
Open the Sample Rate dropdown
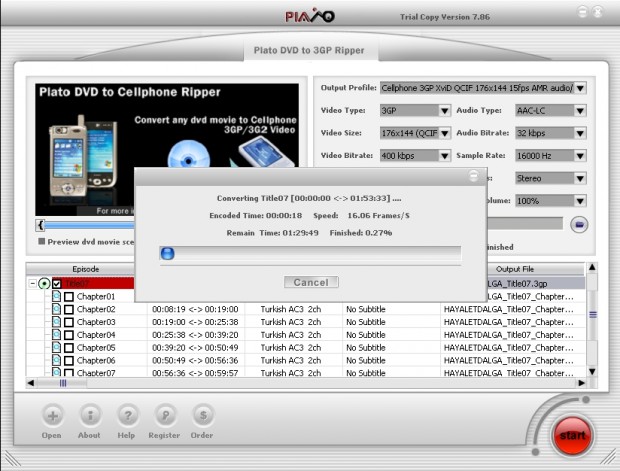(x=580, y=155)
